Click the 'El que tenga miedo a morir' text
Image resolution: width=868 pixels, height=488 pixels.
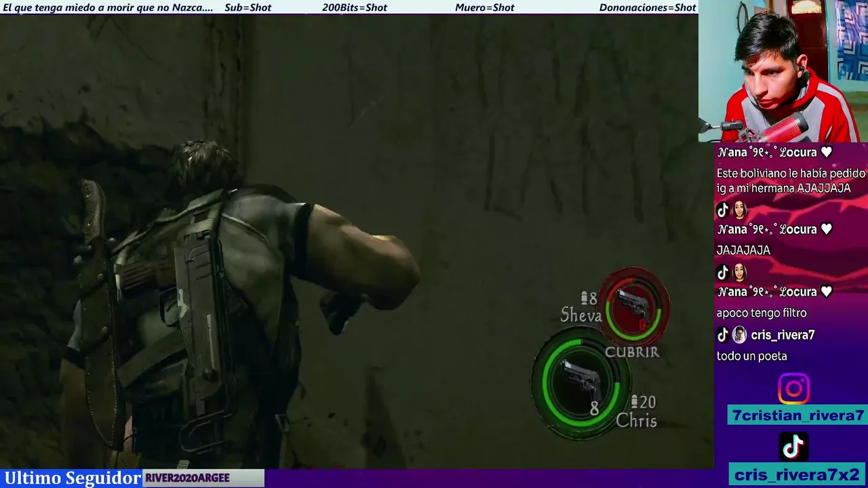(108, 7)
